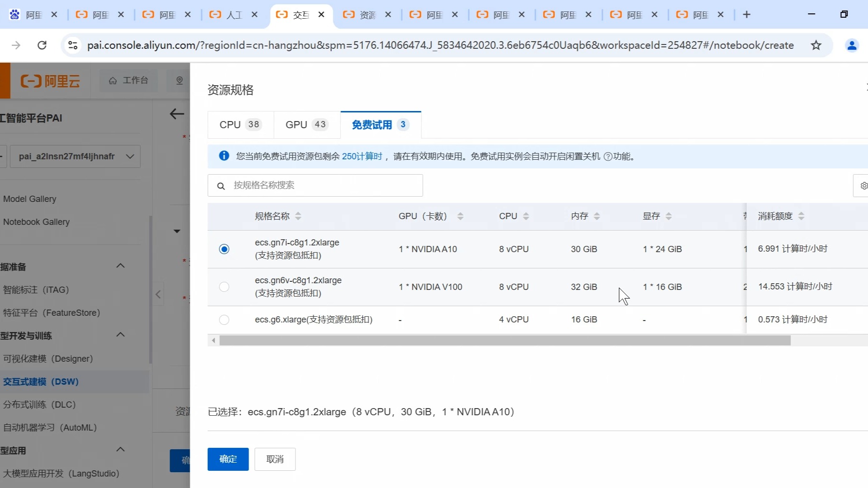
Task: Cancel with the 取消 button
Action: (x=275, y=459)
